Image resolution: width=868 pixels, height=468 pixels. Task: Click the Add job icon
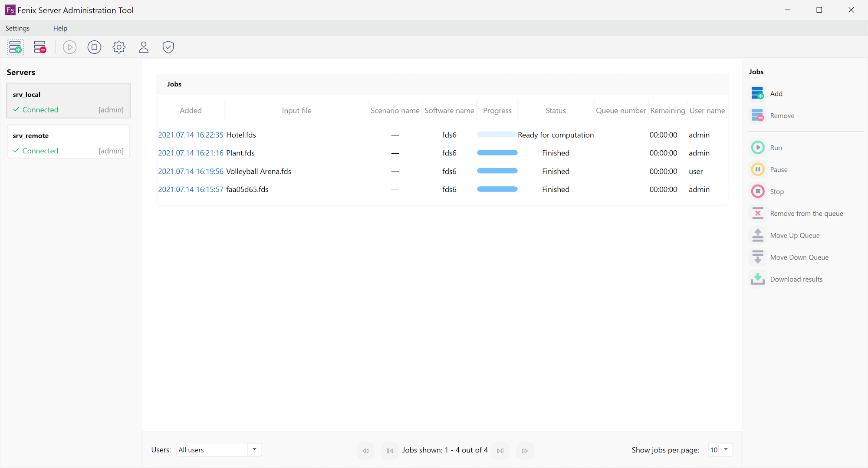[758, 93]
